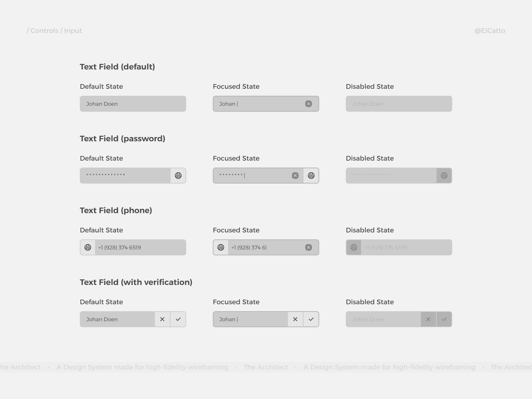The image size is (532, 399).
Task: Click the focused phone field prefix icon
Action: [221, 247]
